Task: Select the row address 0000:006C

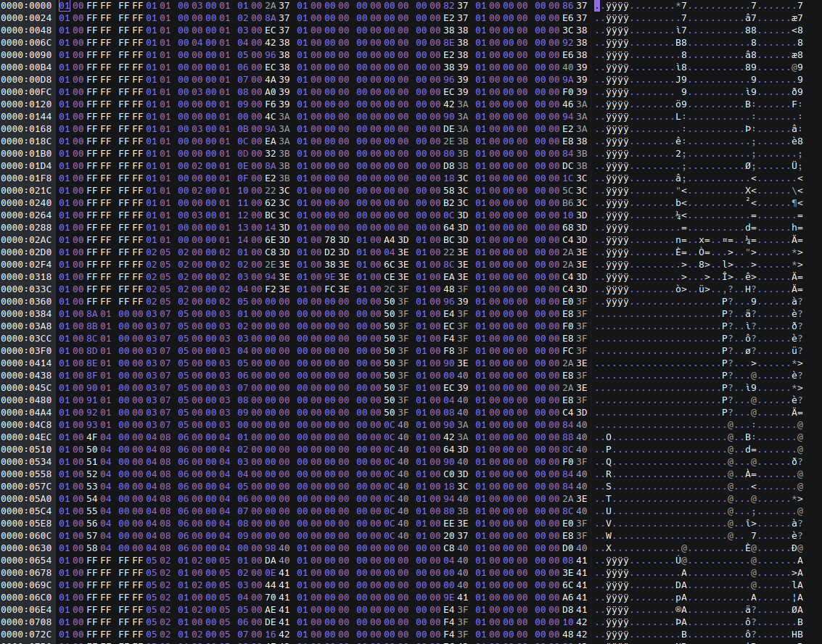Action: (x=26, y=43)
